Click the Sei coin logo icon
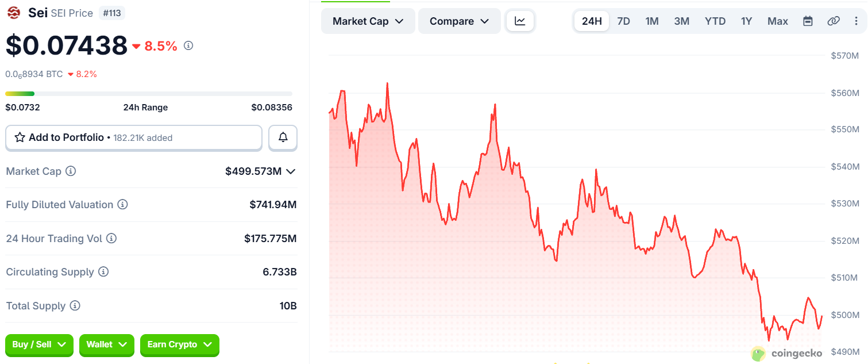 click(13, 13)
